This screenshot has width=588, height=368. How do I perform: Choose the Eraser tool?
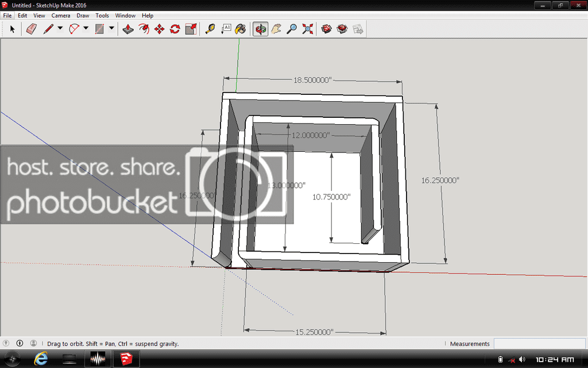coord(32,29)
